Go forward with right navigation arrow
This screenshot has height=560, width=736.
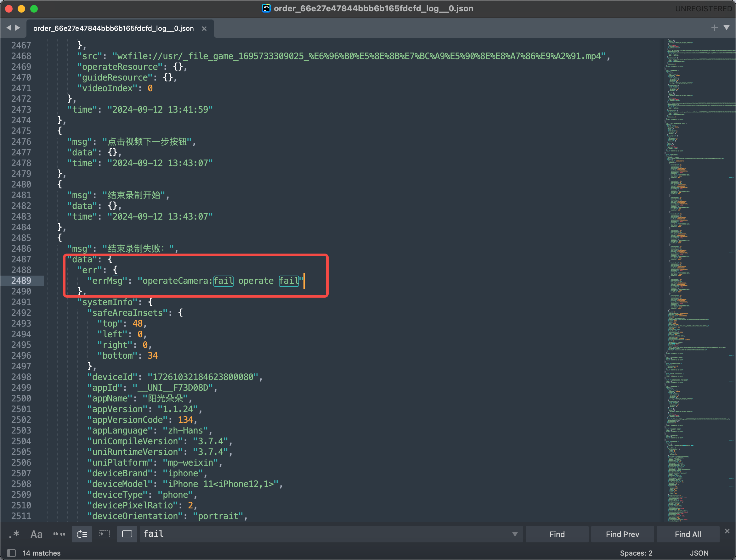pos(18,28)
